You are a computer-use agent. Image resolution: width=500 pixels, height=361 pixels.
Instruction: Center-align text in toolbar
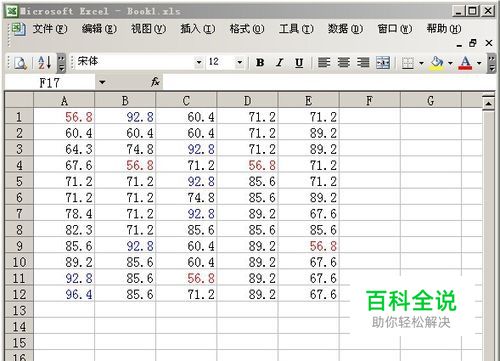[343, 63]
